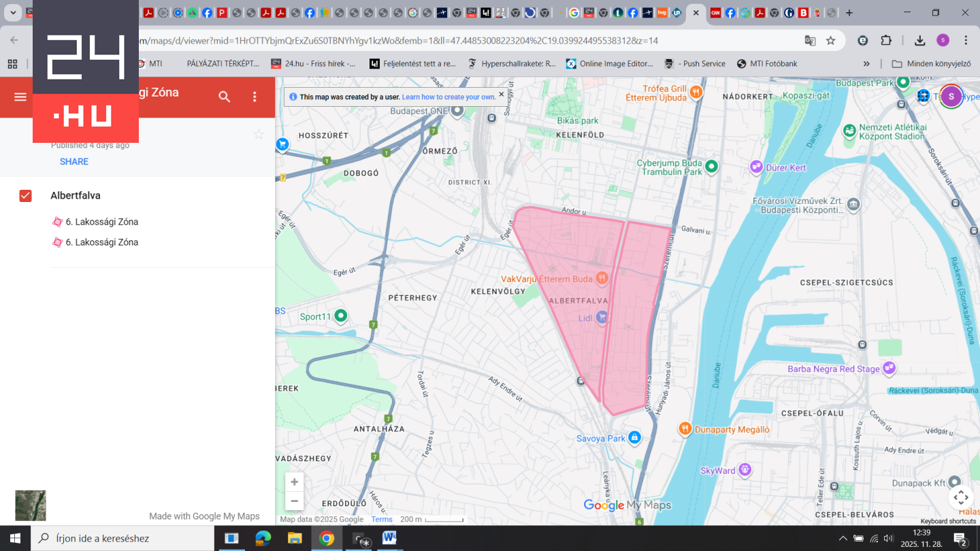Viewport: 980px width, 551px height.
Task: Click the VakVarjú Étterem Buda restaurant marker
Action: [602, 278]
